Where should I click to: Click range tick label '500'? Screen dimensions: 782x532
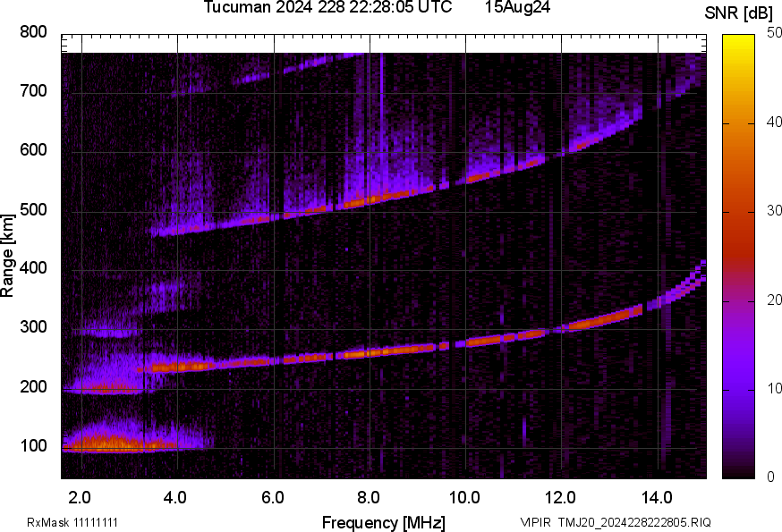[x=33, y=209]
